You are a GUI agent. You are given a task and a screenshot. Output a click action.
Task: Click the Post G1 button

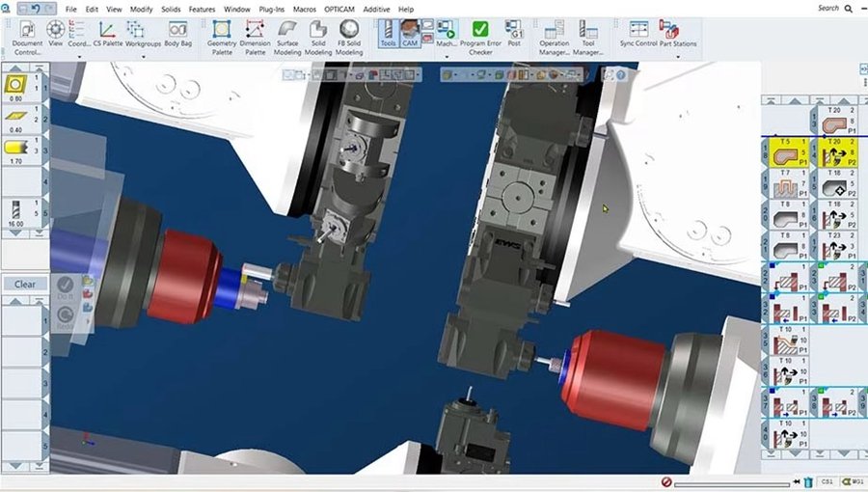pos(514,33)
